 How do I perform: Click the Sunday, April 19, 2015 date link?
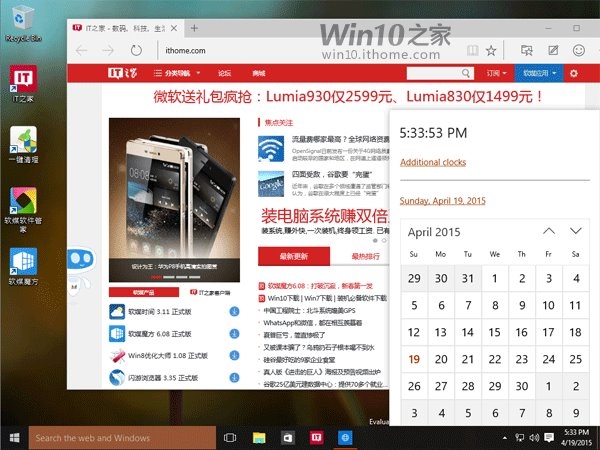click(442, 201)
